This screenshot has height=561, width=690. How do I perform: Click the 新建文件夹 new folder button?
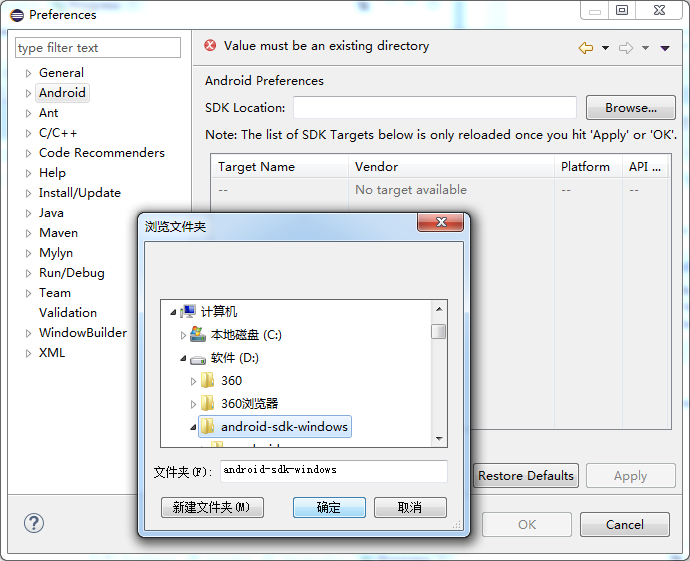[x=212, y=507]
